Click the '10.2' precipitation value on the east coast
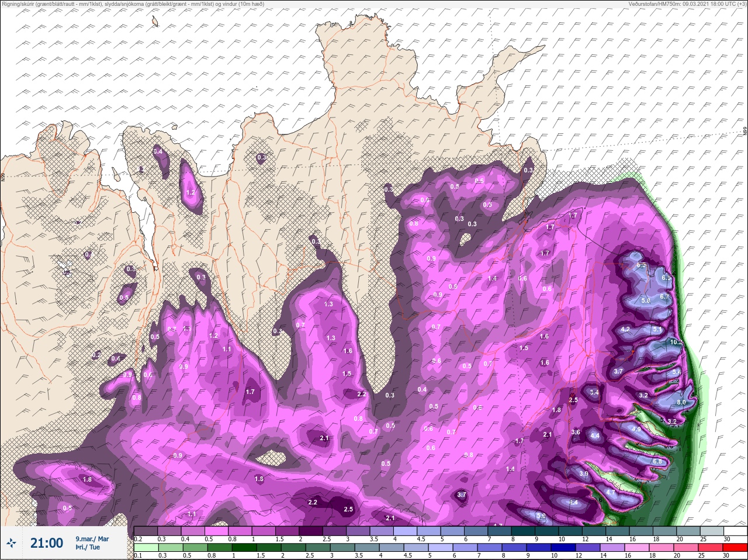The width and height of the screenshot is (748, 560). (676, 342)
